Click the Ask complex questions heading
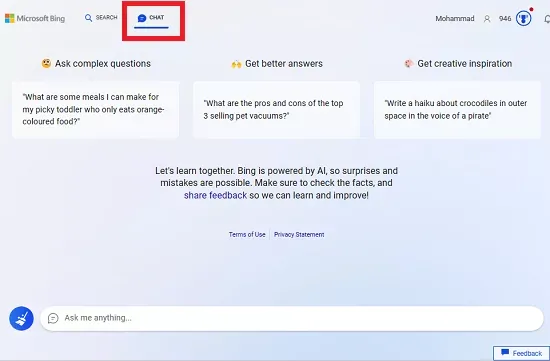This screenshot has width=550, height=361. click(x=96, y=63)
